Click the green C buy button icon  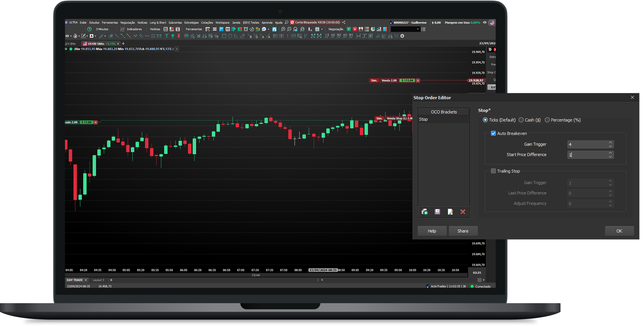point(348,29)
